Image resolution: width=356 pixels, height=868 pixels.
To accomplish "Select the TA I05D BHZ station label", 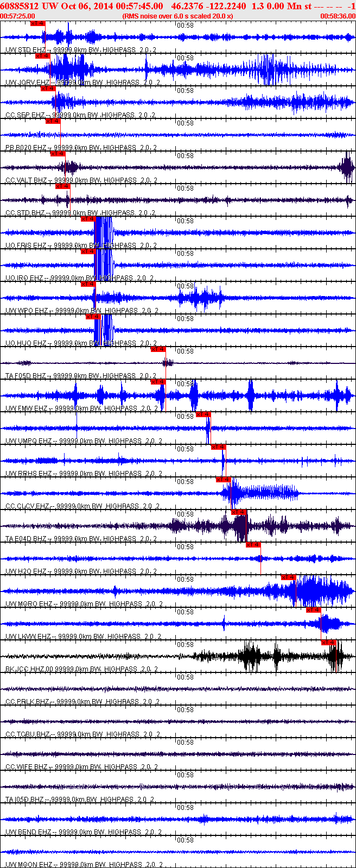I will tap(26, 799).
